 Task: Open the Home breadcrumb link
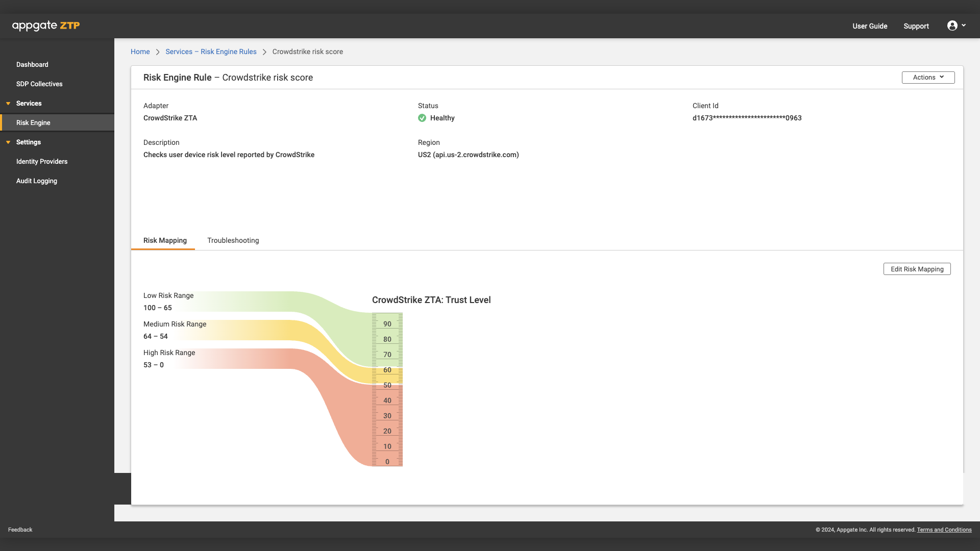[140, 52]
